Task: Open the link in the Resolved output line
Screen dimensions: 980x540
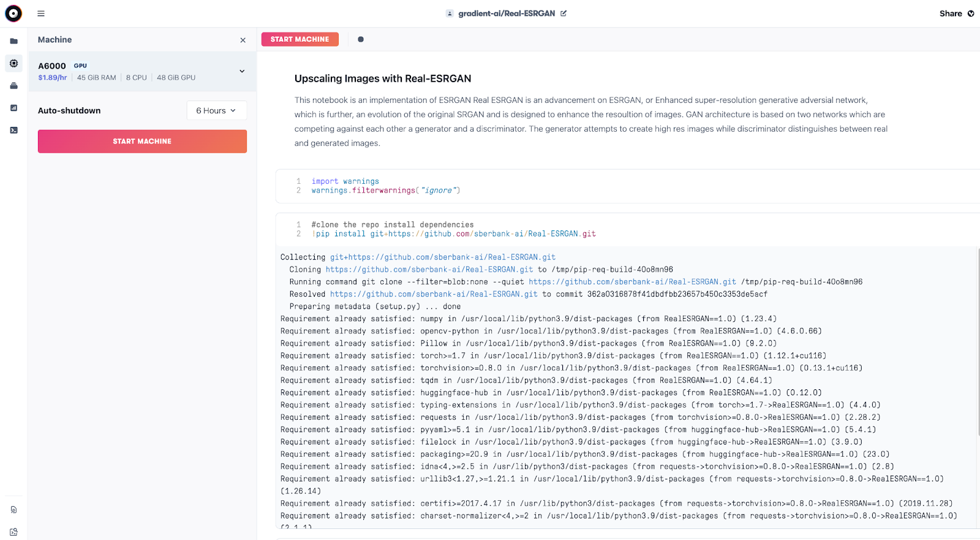Action: click(x=434, y=294)
